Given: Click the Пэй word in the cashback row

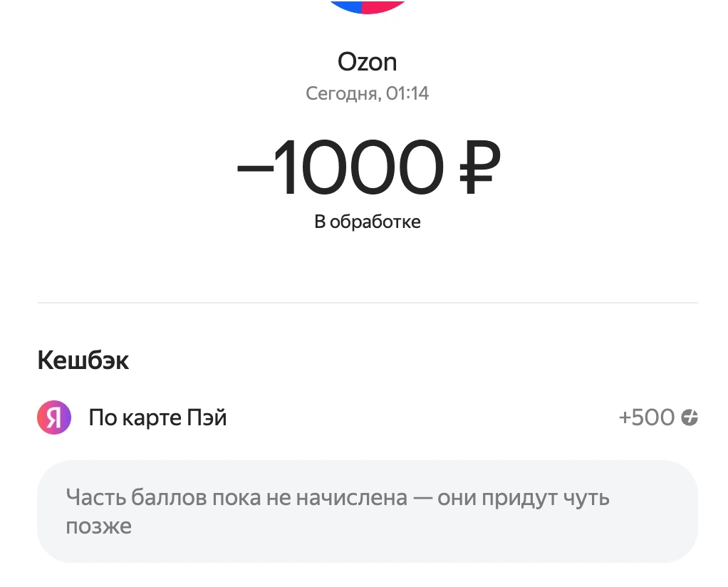Looking at the screenshot, I should point(207,417).
